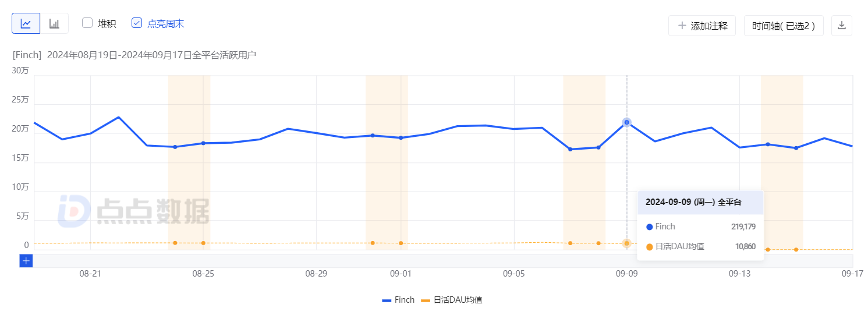Click the 添加注释 button
868x315 pixels.
point(702,26)
